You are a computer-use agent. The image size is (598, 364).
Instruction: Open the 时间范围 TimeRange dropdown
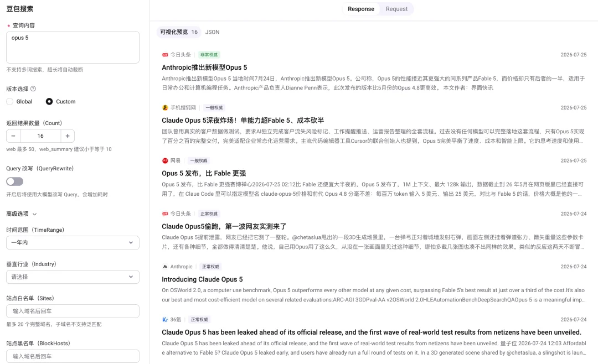pos(73,243)
